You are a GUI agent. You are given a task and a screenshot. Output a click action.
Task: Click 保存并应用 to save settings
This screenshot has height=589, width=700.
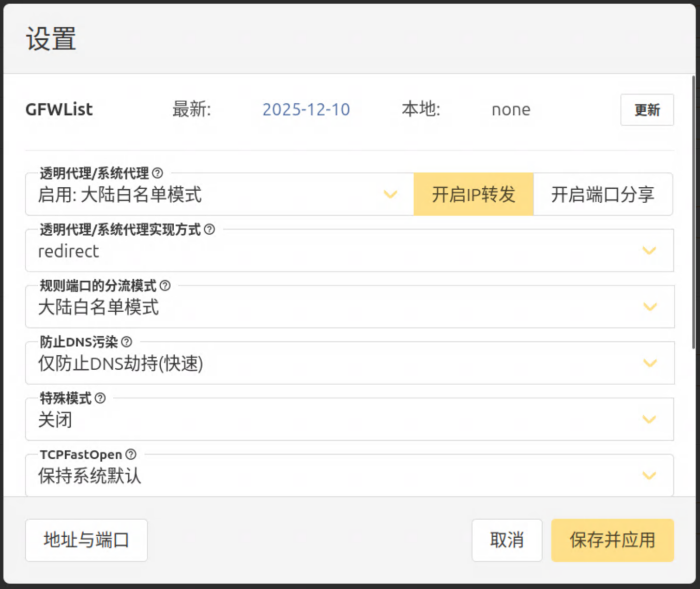pyautogui.click(x=613, y=540)
